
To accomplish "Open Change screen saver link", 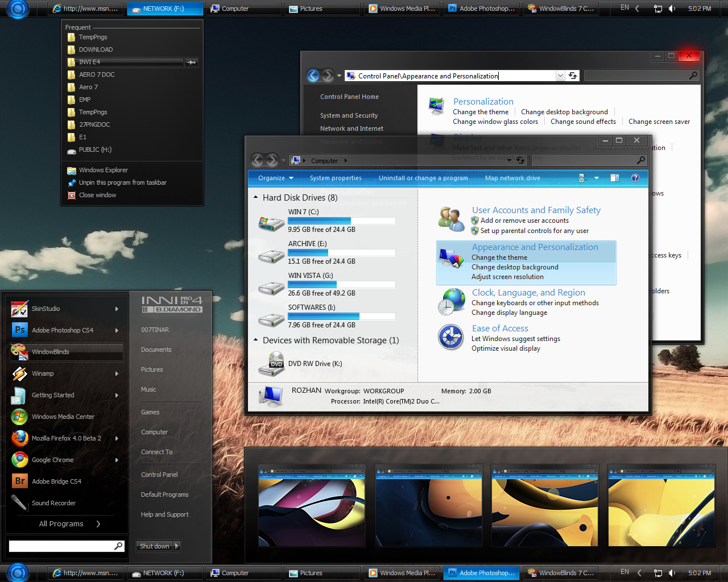I will click(659, 122).
